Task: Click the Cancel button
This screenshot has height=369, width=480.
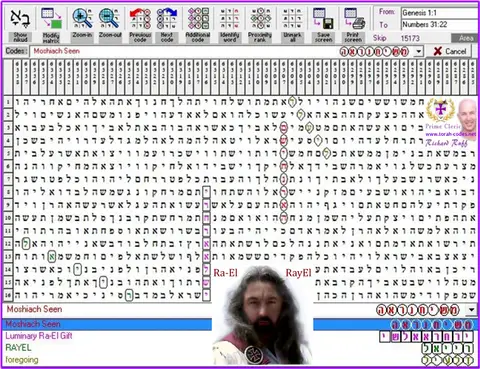Action: pos(450,51)
